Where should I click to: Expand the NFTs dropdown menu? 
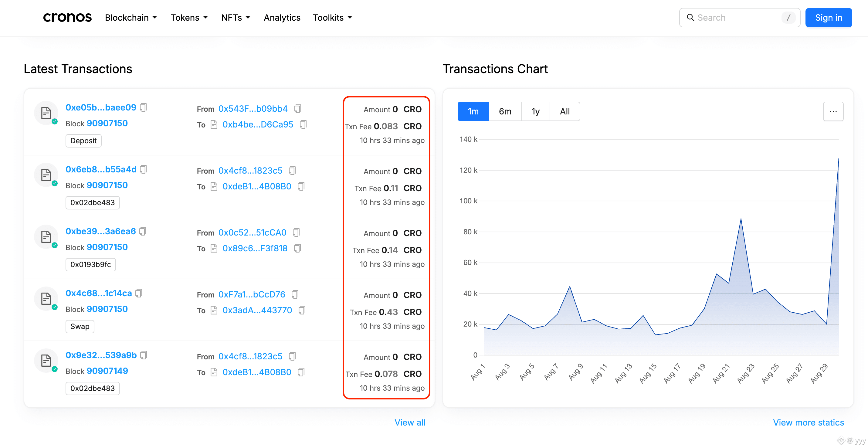click(x=236, y=18)
